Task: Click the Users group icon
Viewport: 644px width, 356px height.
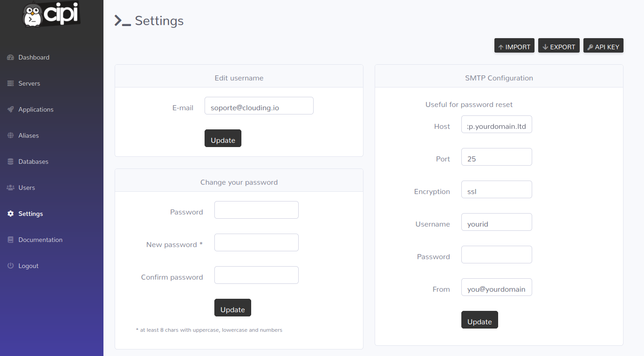Action: tap(11, 188)
